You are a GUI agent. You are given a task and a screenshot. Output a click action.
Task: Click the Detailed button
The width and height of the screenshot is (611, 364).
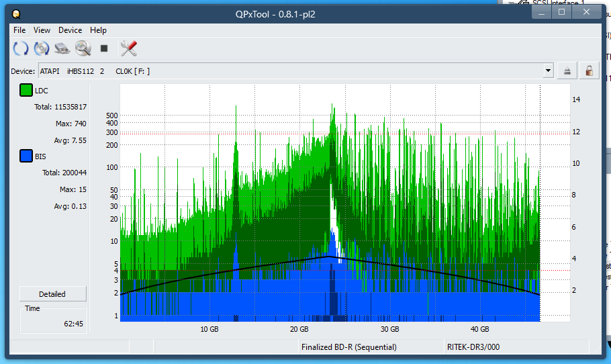(x=52, y=294)
